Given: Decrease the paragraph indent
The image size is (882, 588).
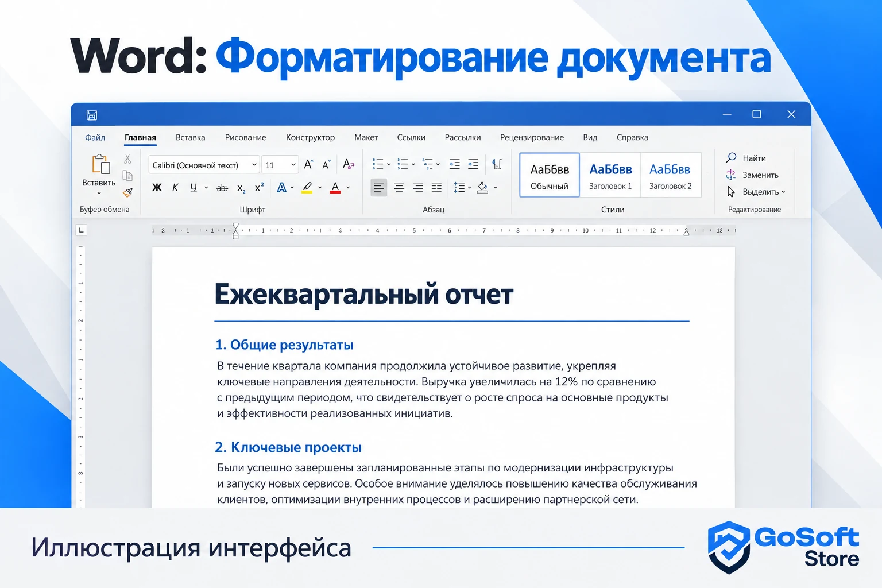Looking at the screenshot, I should coord(454,164).
